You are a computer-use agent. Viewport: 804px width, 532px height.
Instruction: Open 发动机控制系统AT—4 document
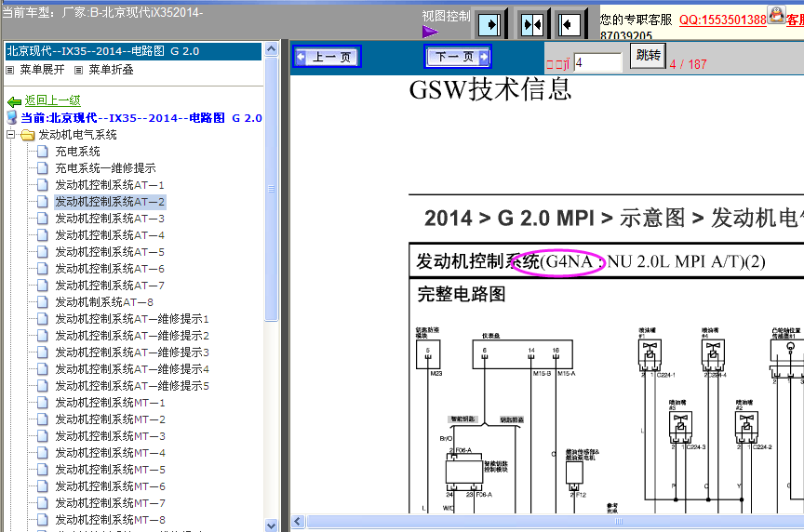[110, 235]
